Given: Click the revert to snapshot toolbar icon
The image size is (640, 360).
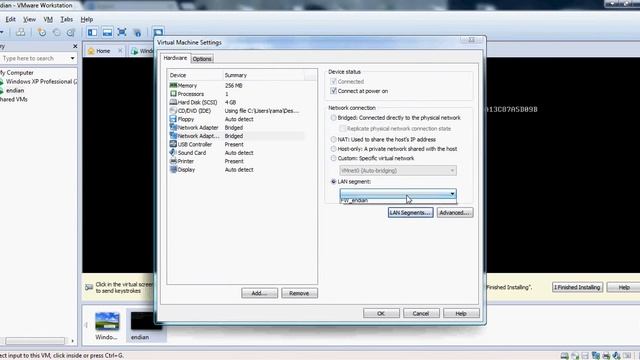Looking at the screenshot, I should click(56, 32).
